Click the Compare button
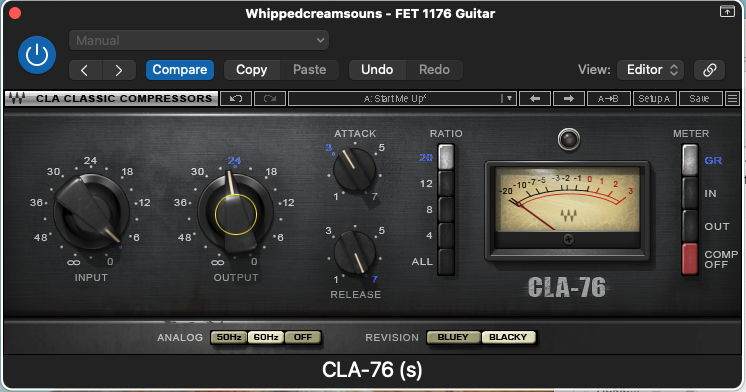Viewport: 746px width, 392px height. (180, 70)
